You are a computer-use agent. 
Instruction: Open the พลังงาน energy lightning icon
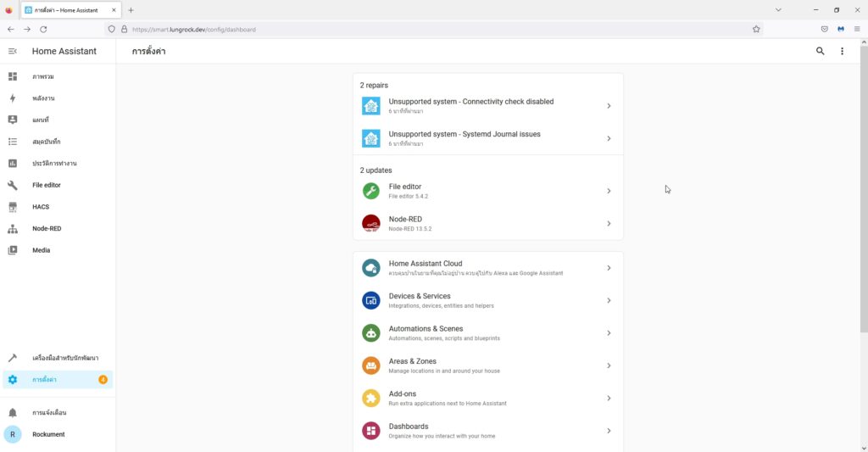click(x=13, y=98)
